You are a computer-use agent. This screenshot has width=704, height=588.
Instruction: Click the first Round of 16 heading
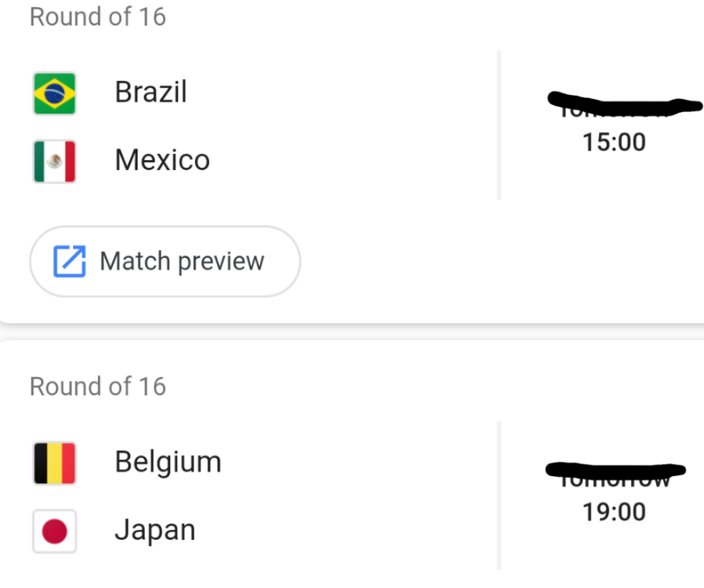tap(98, 17)
